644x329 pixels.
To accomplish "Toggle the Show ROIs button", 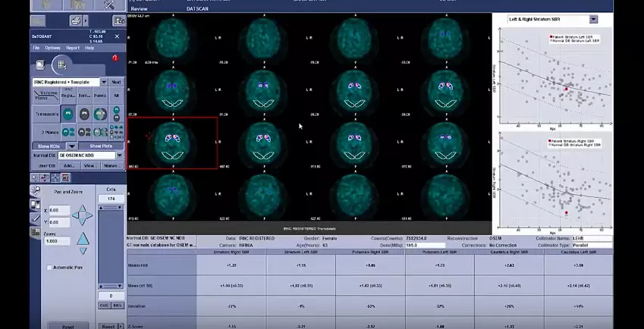I will pyautogui.click(x=49, y=146).
